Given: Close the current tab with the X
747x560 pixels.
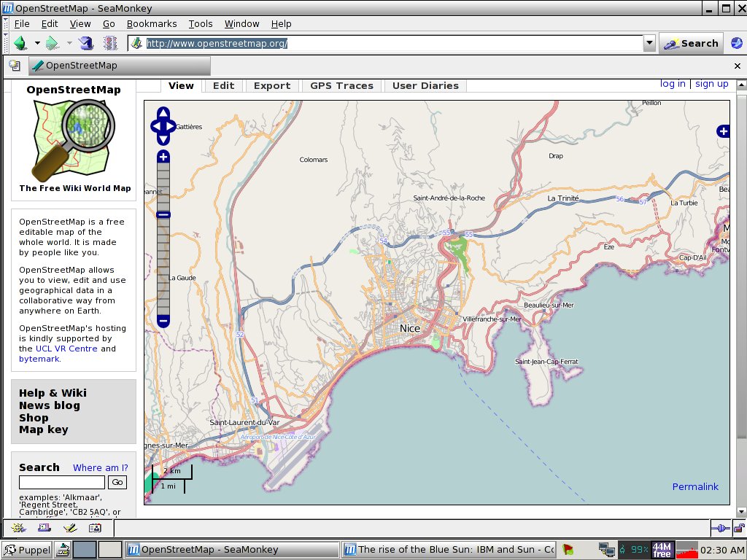Looking at the screenshot, I should [x=738, y=66].
